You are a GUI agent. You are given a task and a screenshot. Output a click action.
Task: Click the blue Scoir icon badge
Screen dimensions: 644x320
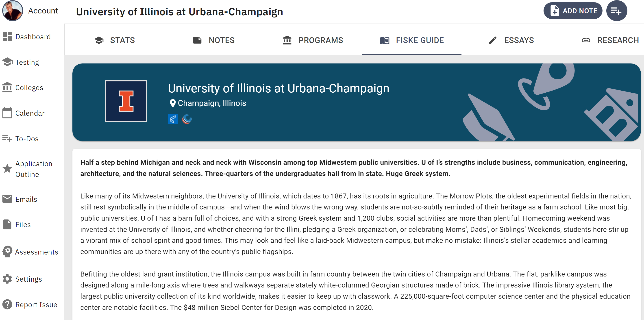(x=173, y=119)
